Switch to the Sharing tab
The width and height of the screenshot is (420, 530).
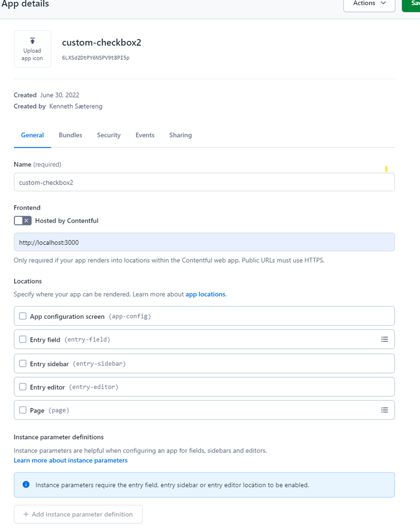pyautogui.click(x=180, y=135)
